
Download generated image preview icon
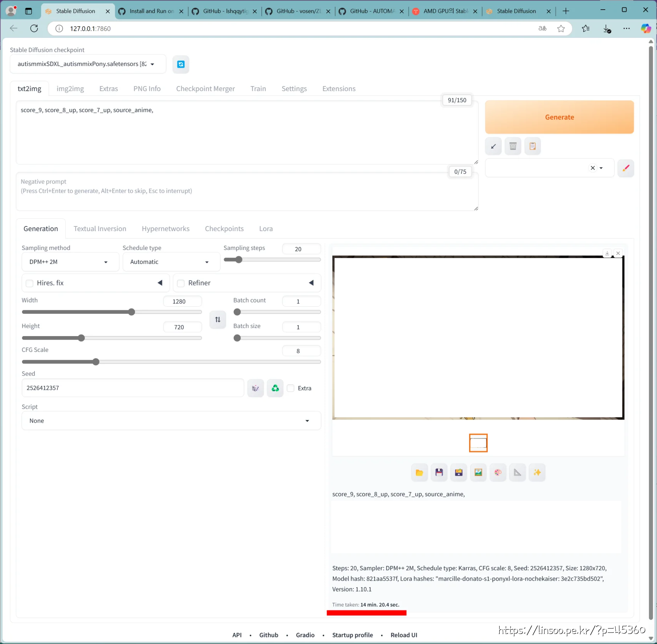(607, 253)
